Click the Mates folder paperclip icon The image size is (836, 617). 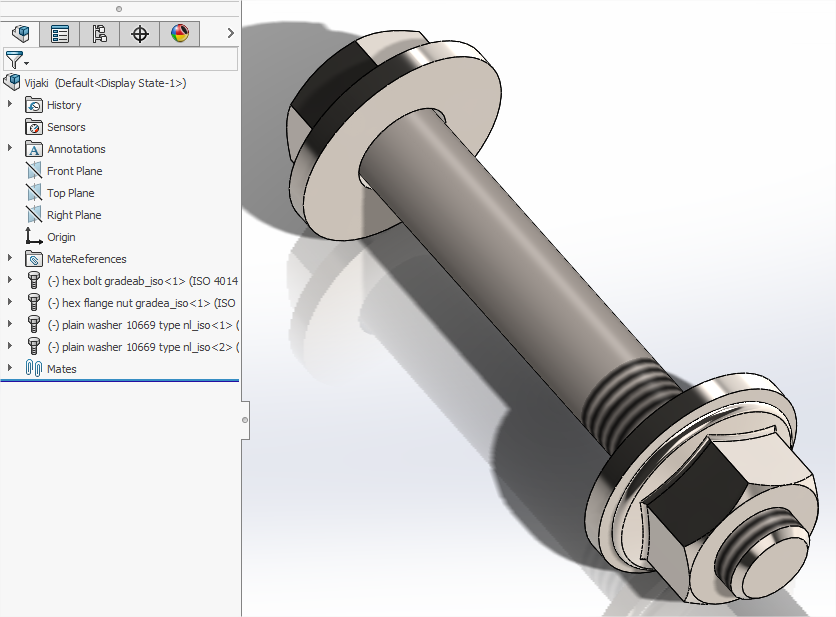point(34,369)
